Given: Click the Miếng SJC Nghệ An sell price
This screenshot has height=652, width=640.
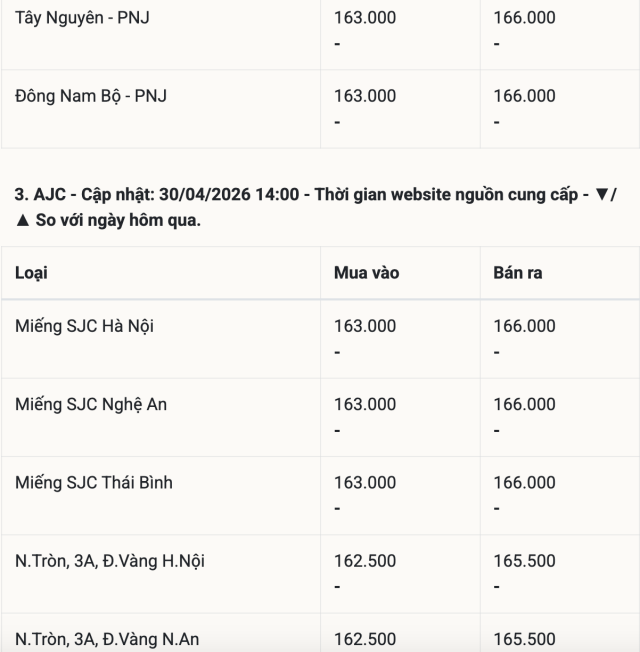Looking at the screenshot, I should (524, 404).
